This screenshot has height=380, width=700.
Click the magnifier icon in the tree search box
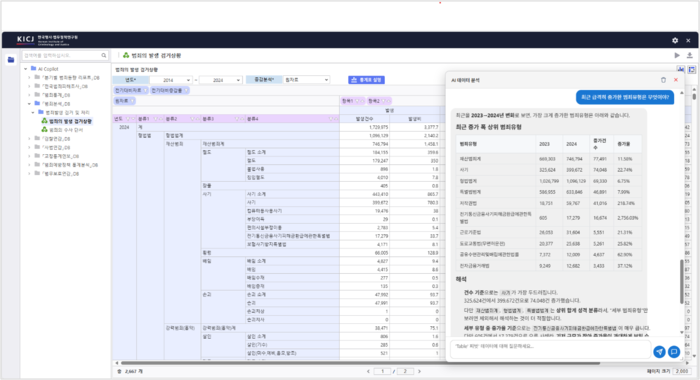104,55
